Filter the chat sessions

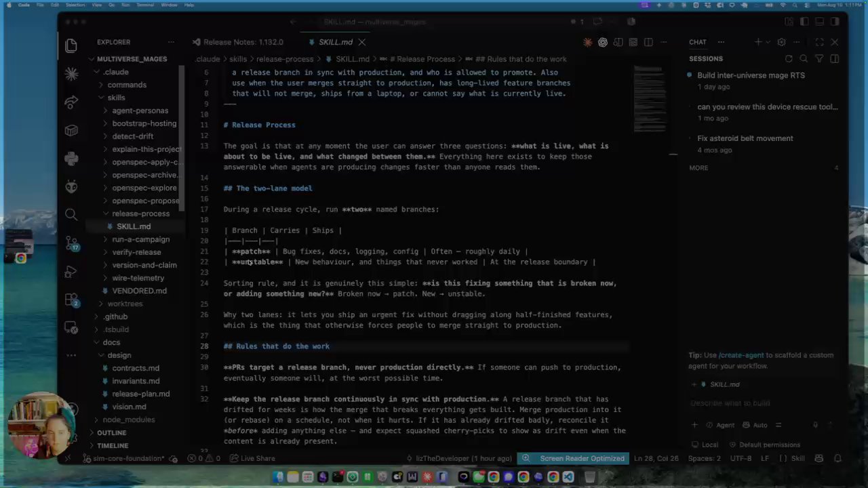(x=819, y=59)
